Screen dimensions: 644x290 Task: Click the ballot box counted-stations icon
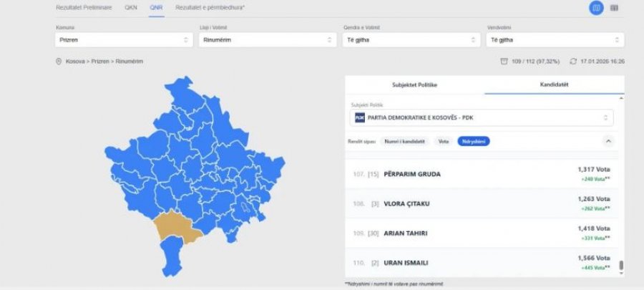pyautogui.click(x=504, y=62)
